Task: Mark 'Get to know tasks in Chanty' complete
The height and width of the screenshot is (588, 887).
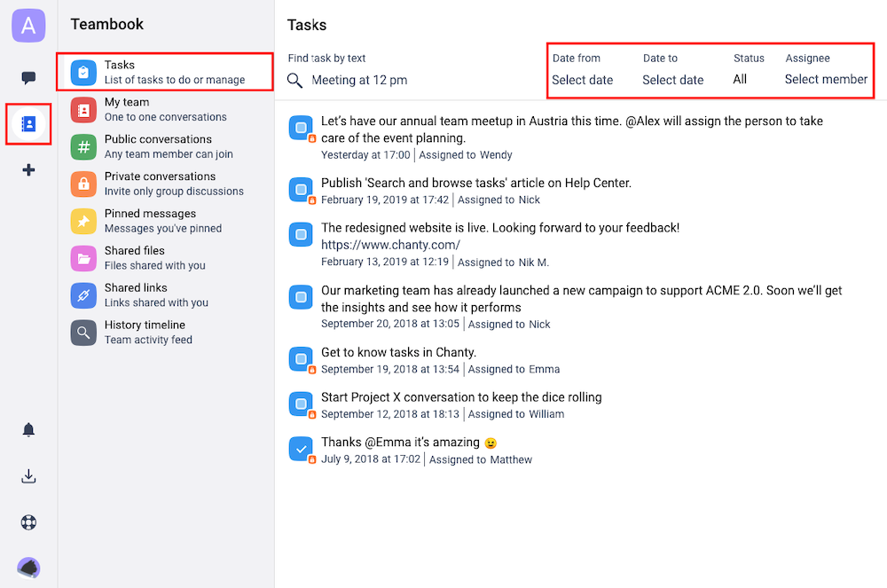Action: 301,358
